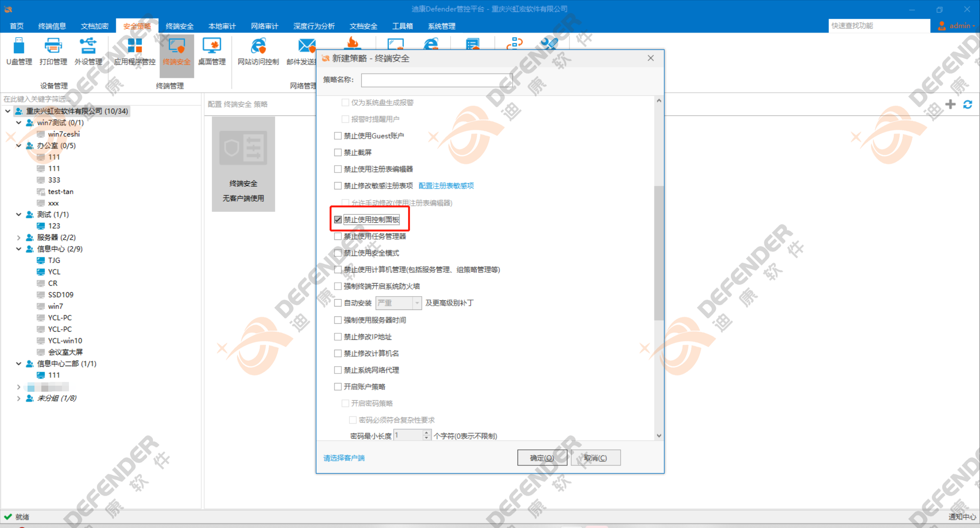Click the green ready check icon
Image resolution: width=980 pixels, height=528 pixels.
pos(8,517)
